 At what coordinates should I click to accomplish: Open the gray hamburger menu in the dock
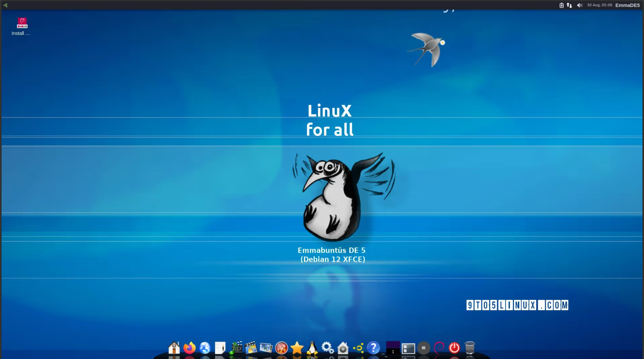(x=423, y=348)
